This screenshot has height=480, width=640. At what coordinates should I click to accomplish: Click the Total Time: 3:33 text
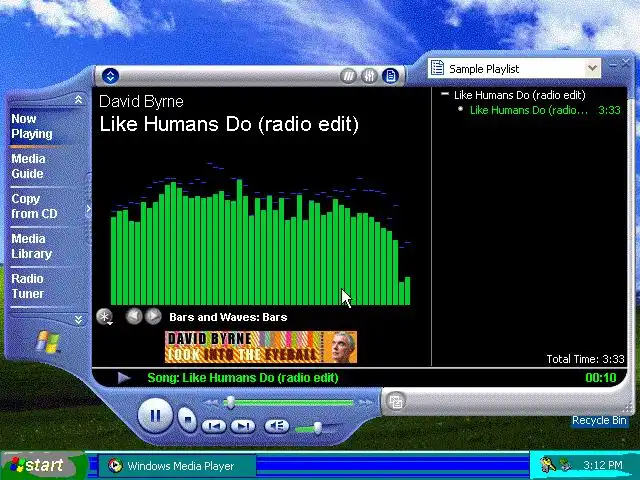coord(585,359)
